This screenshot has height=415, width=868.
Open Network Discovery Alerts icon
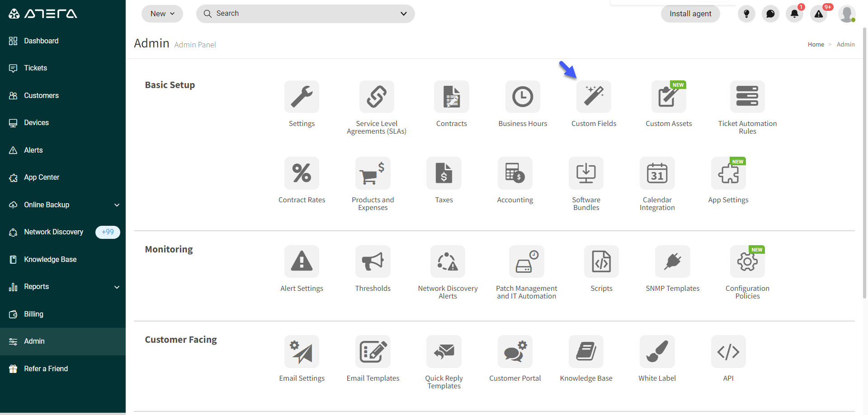click(x=448, y=261)
